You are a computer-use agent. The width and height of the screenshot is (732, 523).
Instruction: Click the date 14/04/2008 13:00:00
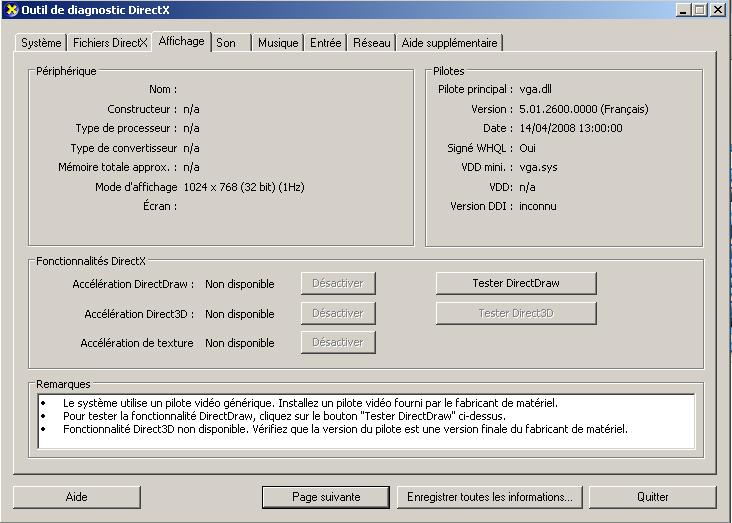coord(570,128)
